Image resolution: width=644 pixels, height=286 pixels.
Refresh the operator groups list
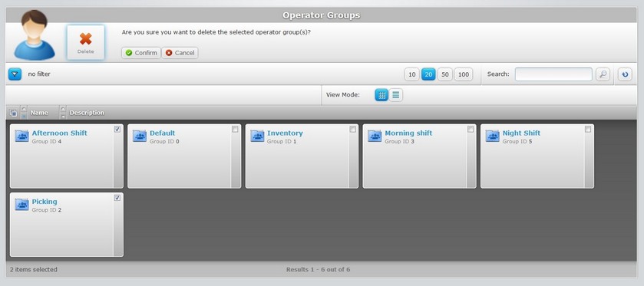(625, 74)
